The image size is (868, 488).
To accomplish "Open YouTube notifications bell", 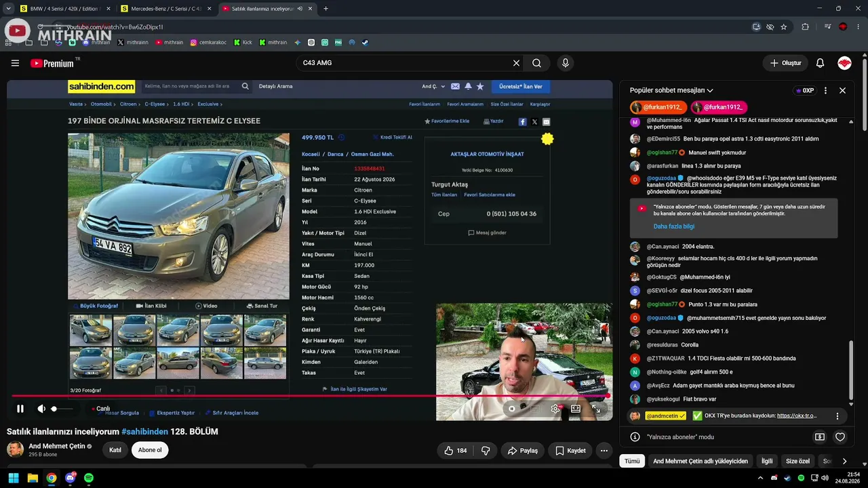I will [820, 63].
